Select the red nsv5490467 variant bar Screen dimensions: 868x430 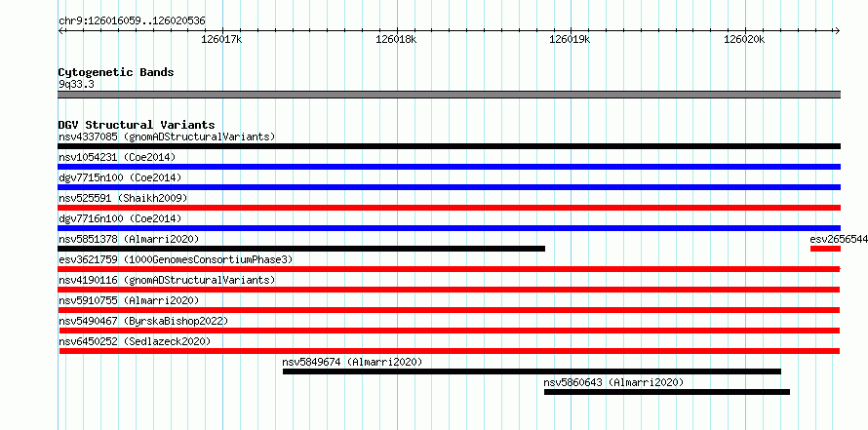tap(450, 331)
